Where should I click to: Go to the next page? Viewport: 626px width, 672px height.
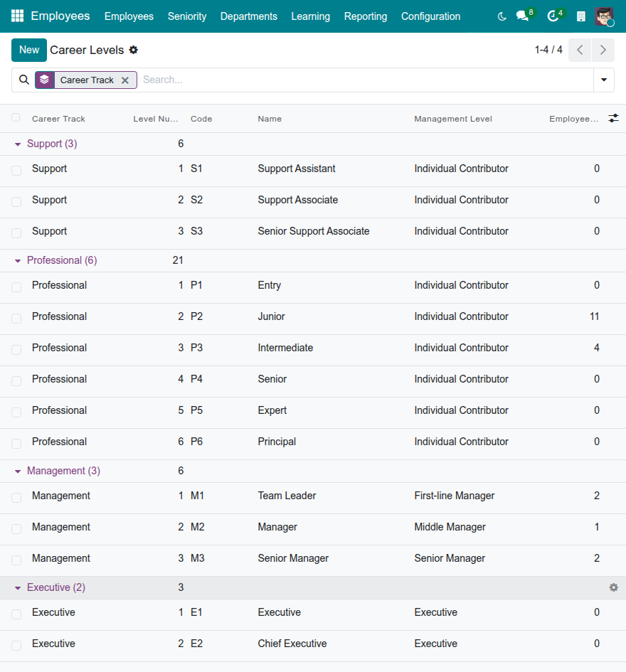(x=603, y=50)
